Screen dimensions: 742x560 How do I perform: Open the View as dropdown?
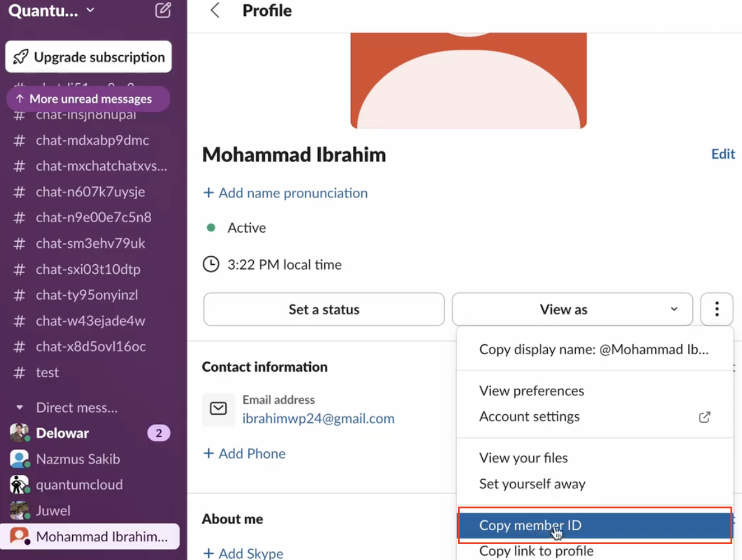(572, 309)
